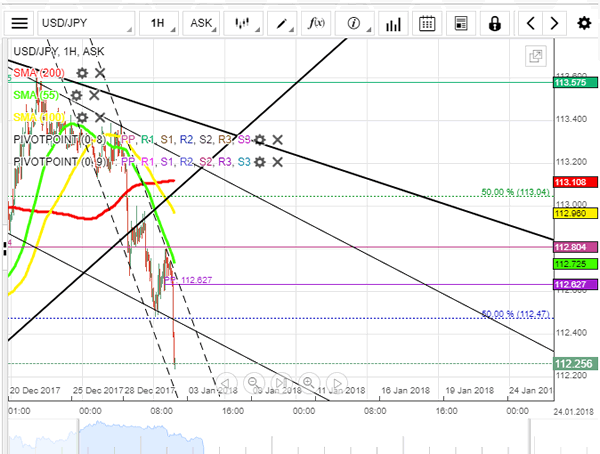Open PIVOTPOINT (0; 9) settings gear
This screenshot has width=600, height=454.
pos(259,162)
